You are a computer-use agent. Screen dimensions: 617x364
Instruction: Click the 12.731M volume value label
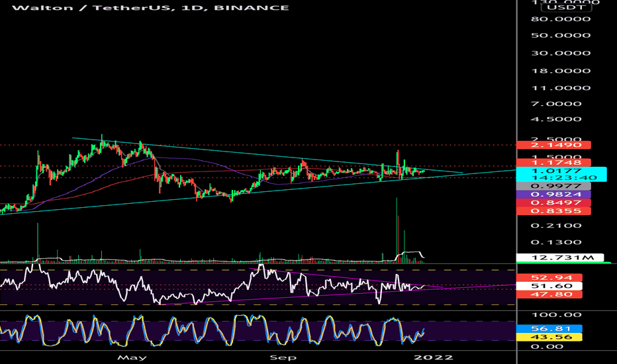560,257
